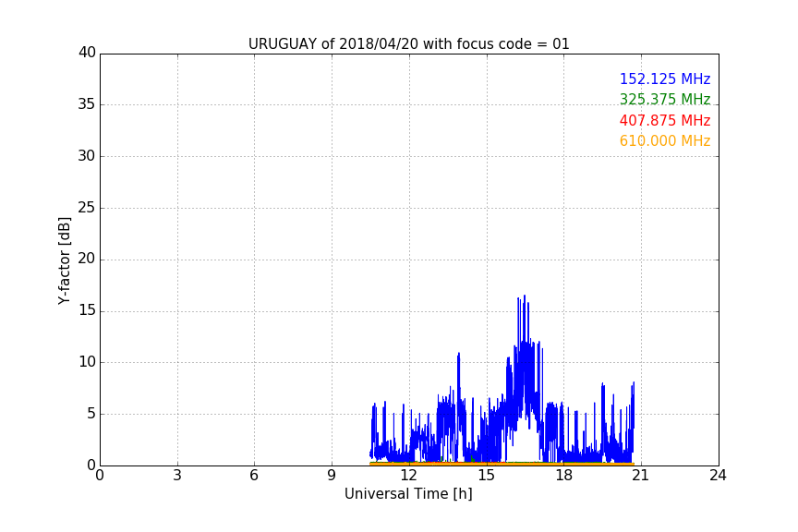The width and height of the screenshot is (798, 532).
Task: Select the 325.375 MHz legend label
Action: pos(665,99)
